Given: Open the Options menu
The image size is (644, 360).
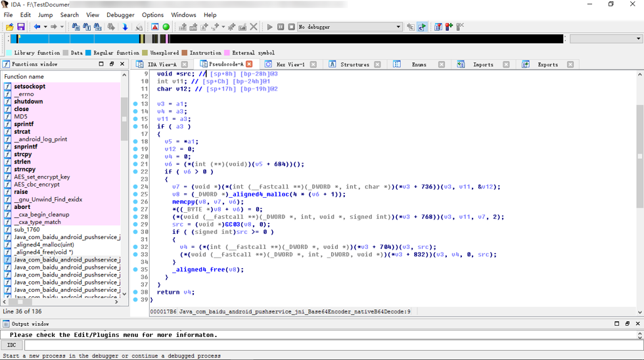Looking at the screenshot, I should click(x=152, y=14).
